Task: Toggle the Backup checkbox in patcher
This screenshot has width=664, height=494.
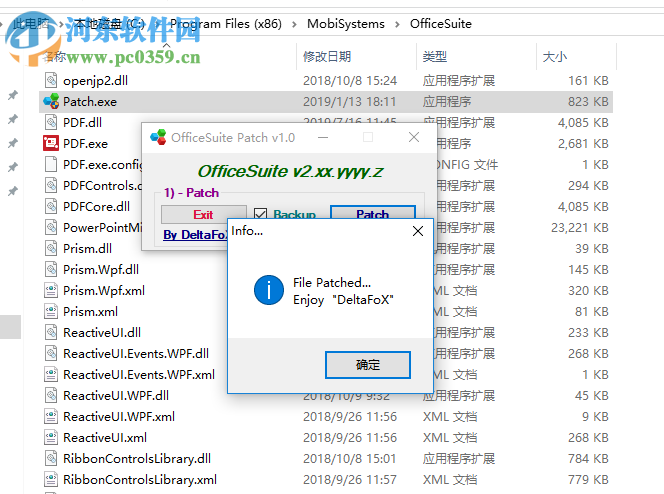Action: click(x=260, y=214)
